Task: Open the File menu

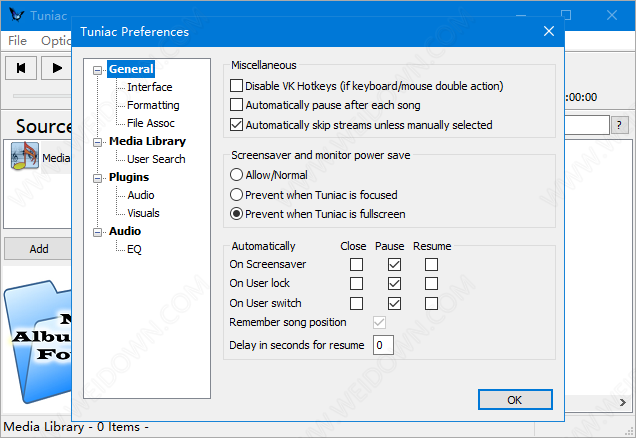Action: [x=17, y=41]
